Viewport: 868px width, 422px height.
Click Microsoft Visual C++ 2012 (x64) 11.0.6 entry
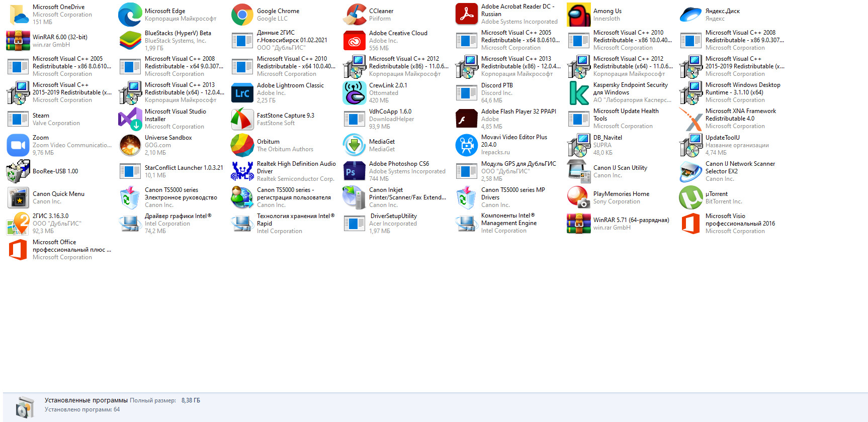click(x=621, y=67)
